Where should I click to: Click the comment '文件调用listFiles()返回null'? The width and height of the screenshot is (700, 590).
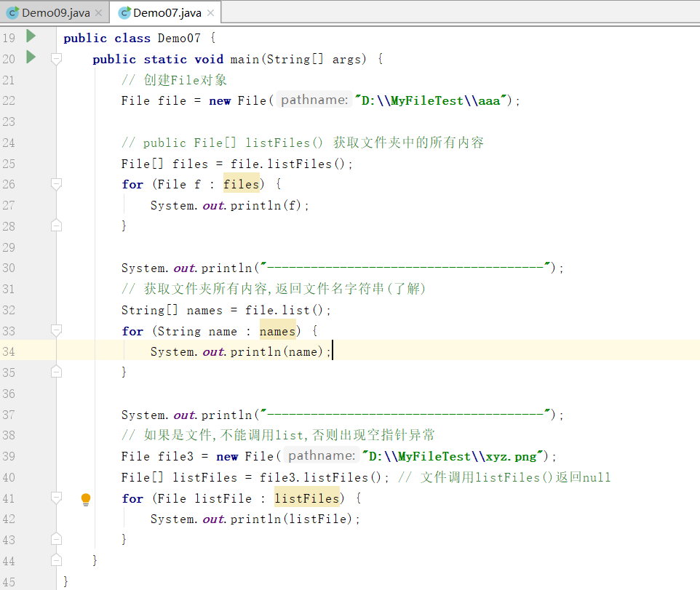(x=504, y=477)
